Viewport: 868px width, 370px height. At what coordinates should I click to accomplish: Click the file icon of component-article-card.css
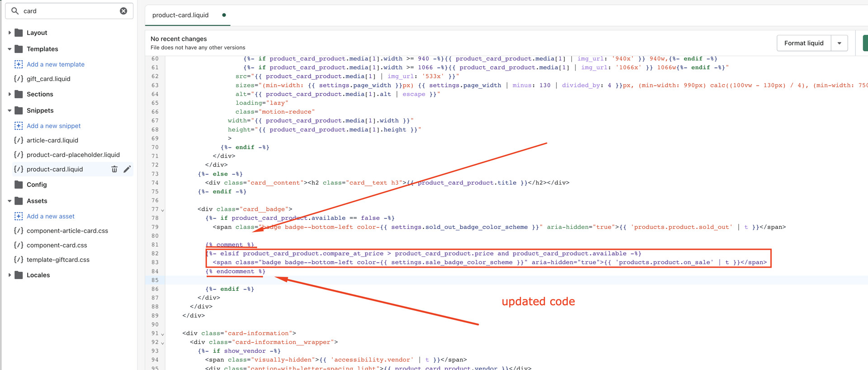pos(19,231)
